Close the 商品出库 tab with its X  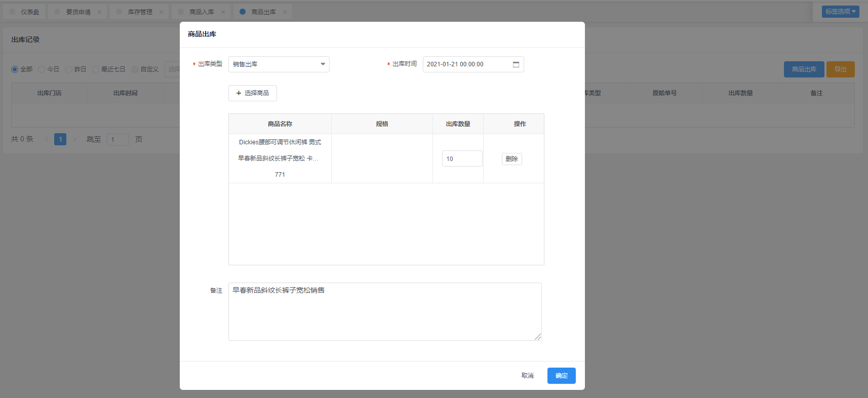285,12
